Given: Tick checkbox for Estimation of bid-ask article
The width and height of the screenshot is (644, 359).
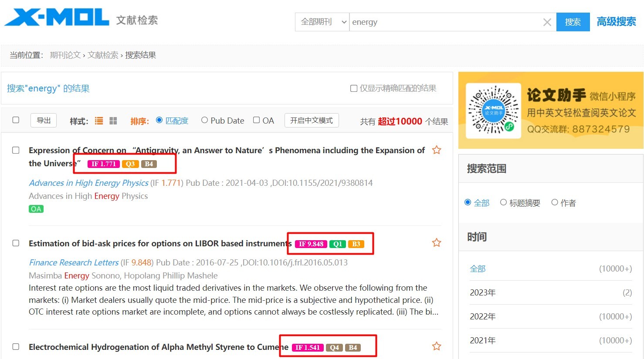Looking at the screenshot, I should 16,243.
